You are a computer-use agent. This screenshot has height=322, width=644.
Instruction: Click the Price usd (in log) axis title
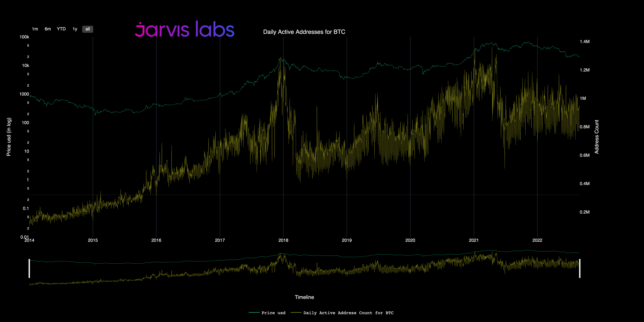click(9, 137)
